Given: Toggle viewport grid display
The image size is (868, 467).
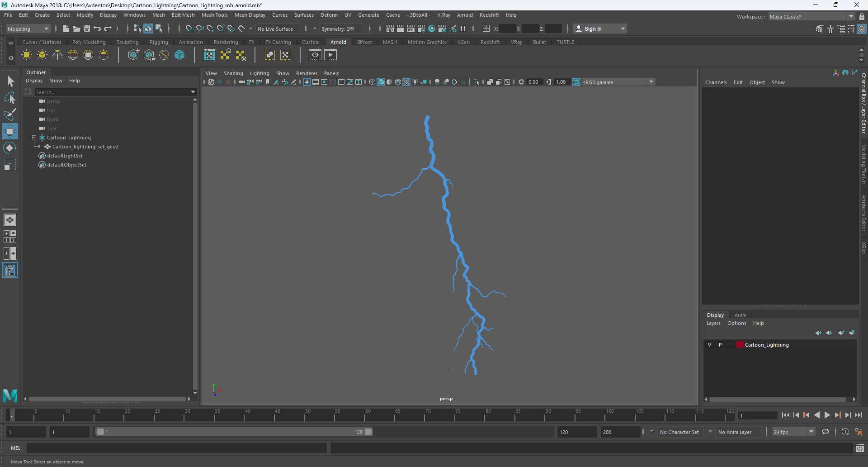Looking at the screenshot, I should pyautogui.click(x=307, y=82).
